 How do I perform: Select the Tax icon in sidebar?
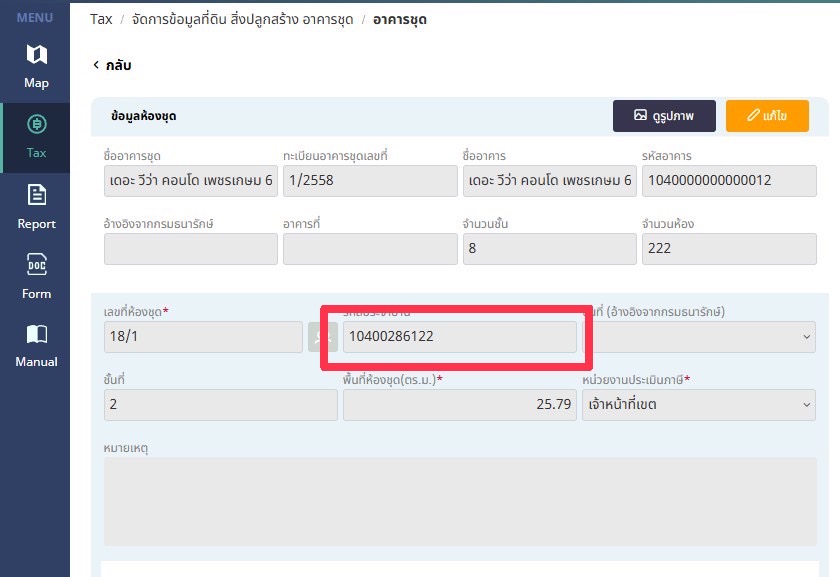[x=36, y=137]
